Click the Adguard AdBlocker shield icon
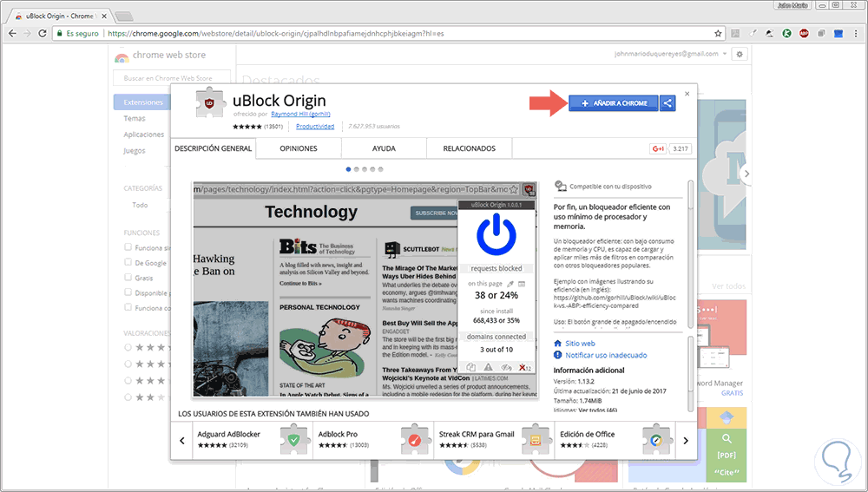 (x=294, y=440)
